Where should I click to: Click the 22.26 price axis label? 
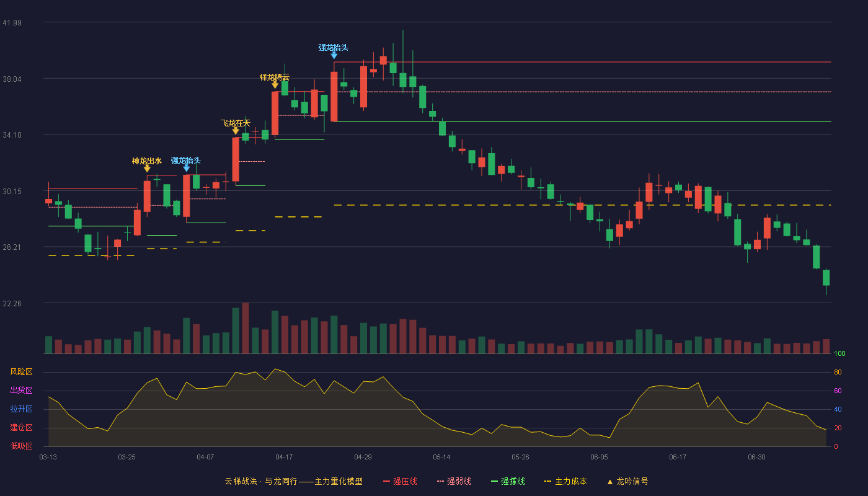coord(12,304)
